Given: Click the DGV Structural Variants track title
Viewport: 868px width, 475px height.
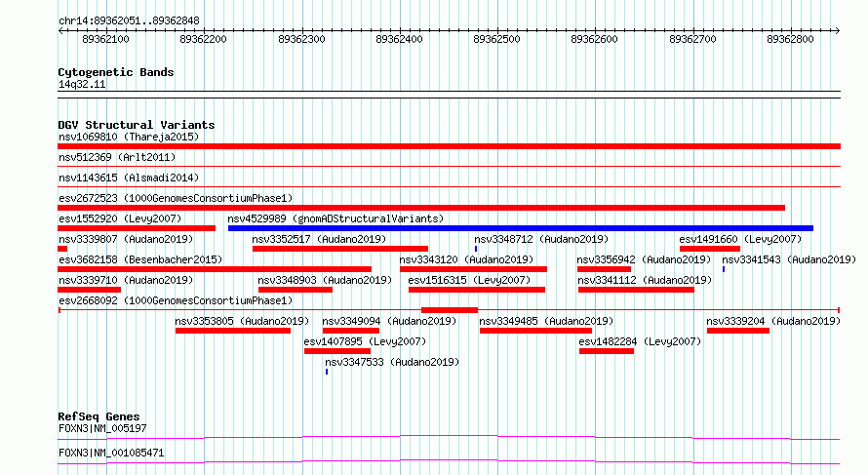Looking at the screenshot, I should coord(137,125).
